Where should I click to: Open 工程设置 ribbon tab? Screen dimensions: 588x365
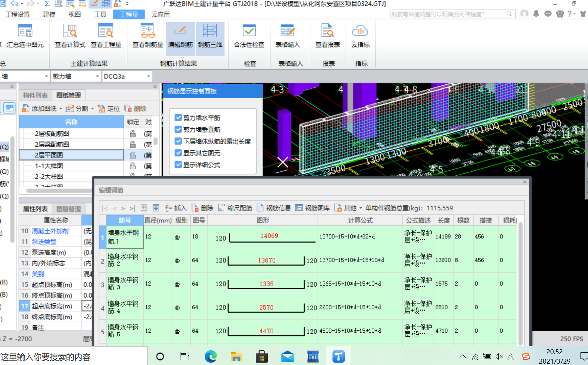pos(18,14)
